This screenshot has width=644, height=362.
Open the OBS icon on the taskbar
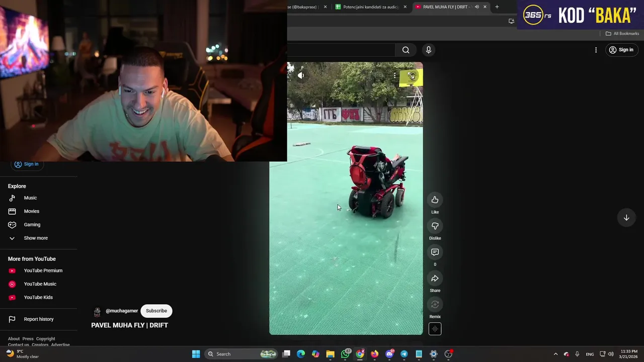coord(448,354)
